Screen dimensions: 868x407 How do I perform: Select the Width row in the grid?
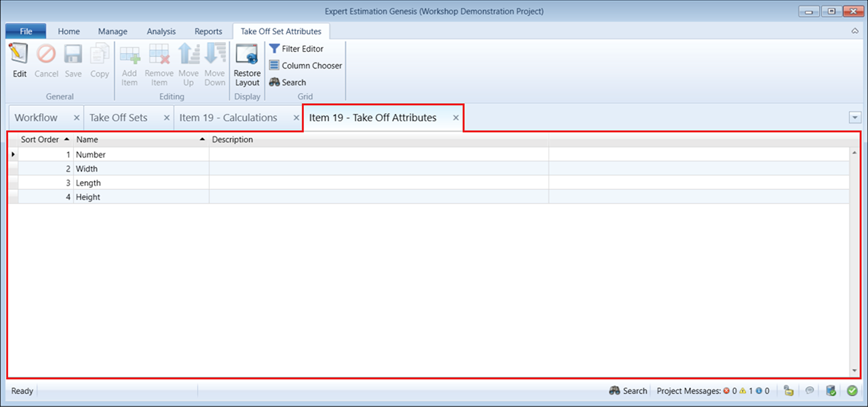[87, 169]
